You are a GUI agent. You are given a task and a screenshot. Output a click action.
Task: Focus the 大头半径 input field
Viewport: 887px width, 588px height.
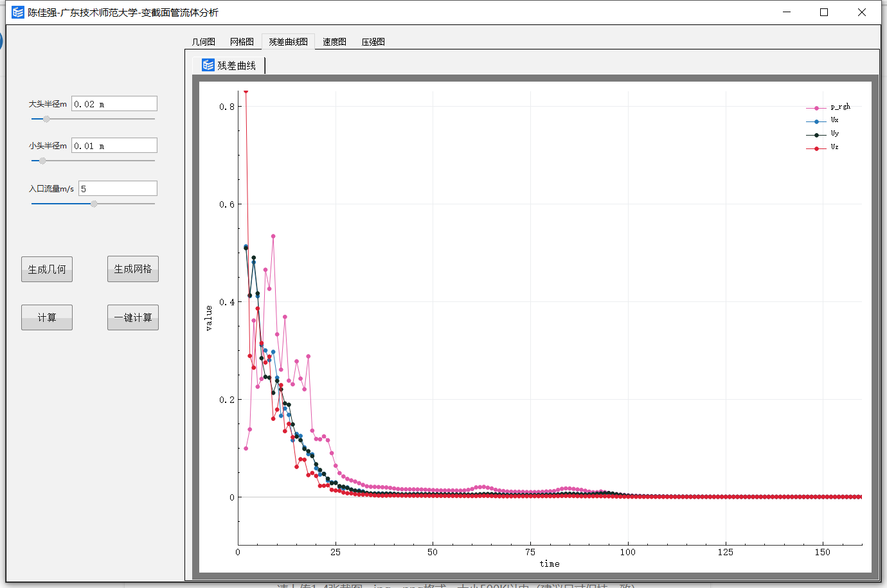pyautogui.click(x=114, y=103)
